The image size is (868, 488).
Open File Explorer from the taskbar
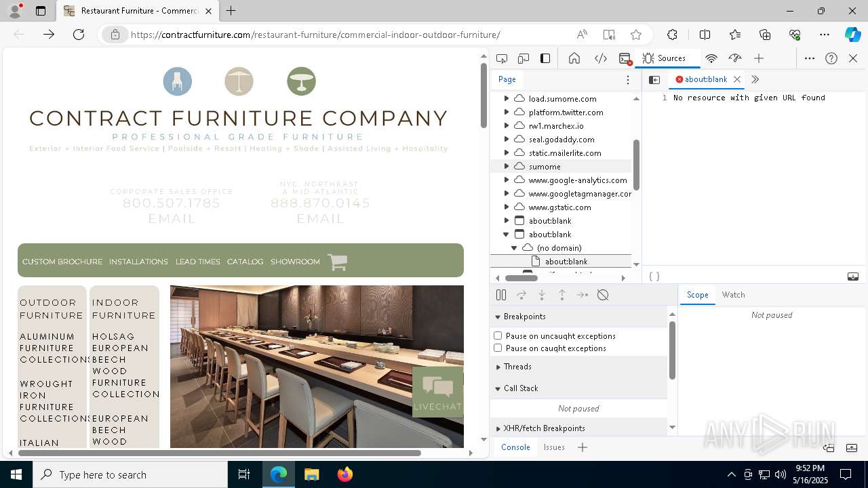point(312,474)
